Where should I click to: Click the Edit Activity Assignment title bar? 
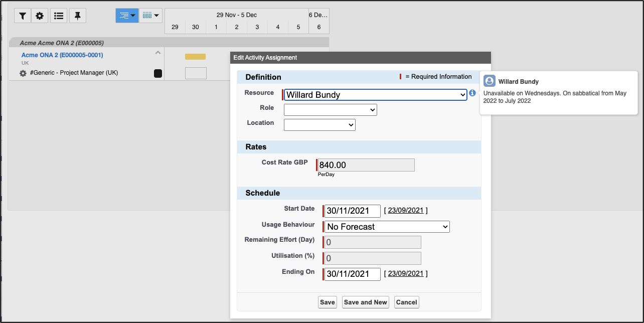click(360, 58)
